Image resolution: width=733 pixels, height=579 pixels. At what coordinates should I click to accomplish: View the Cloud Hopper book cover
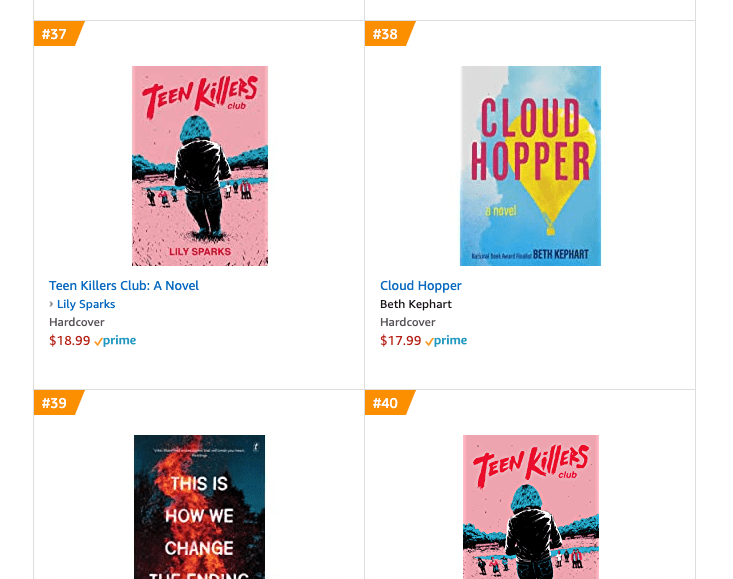531,166
